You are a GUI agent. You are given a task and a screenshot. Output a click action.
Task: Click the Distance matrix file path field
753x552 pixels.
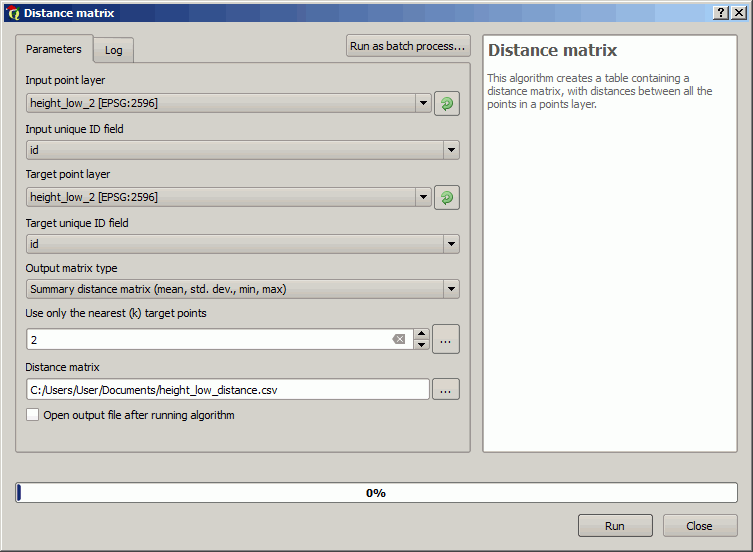[x=228, y=390]
